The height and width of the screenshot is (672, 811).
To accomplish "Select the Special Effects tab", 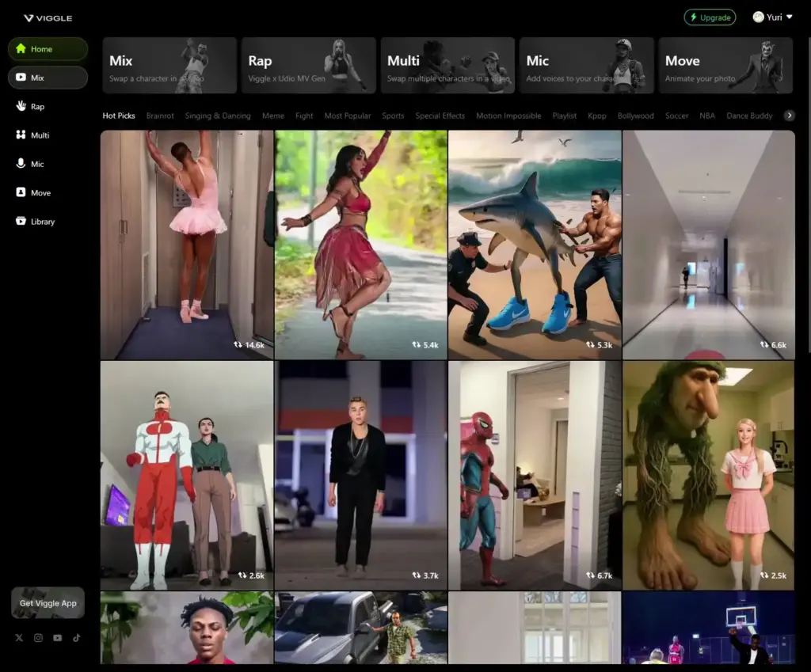I will (x=440, y=116).
